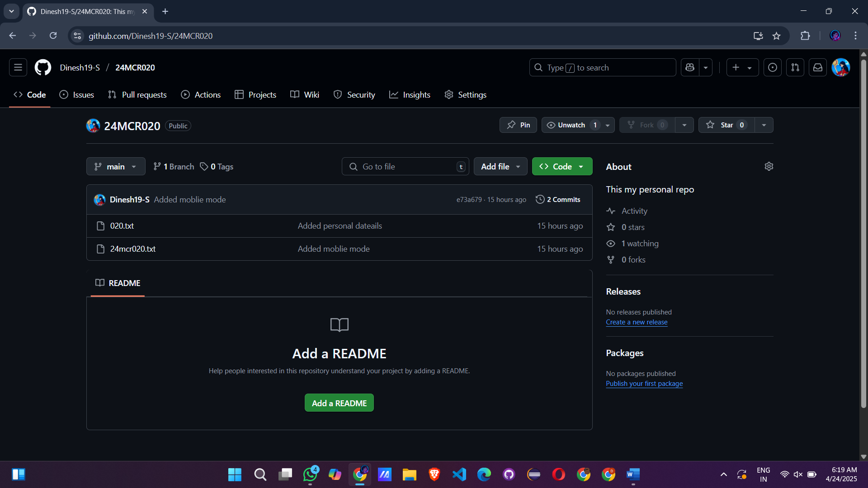This screenshot has width=868, height=488.
Task: Open the 020.txt file
Action: tap(122, 226)
